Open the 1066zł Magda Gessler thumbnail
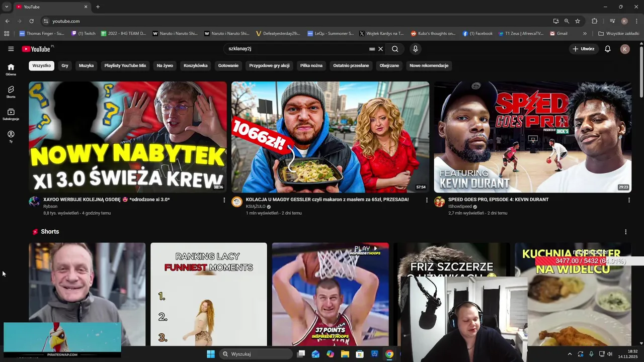 pos(330,137)
